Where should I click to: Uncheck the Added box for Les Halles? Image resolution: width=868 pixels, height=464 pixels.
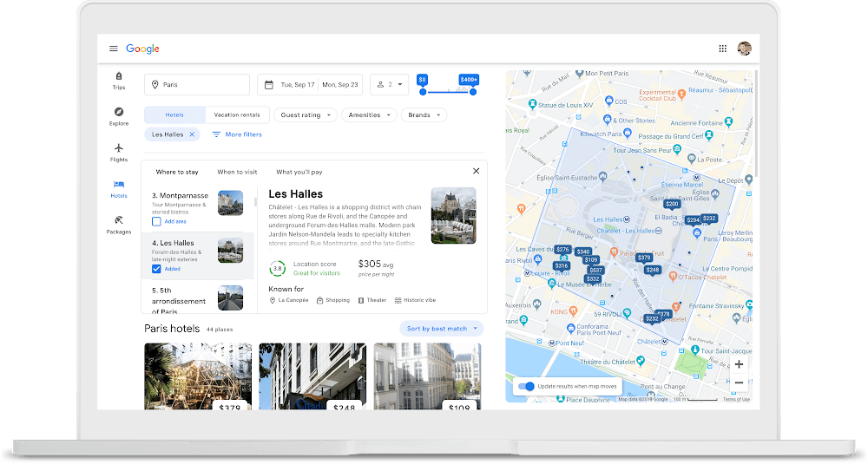click(x=156, y=269)
